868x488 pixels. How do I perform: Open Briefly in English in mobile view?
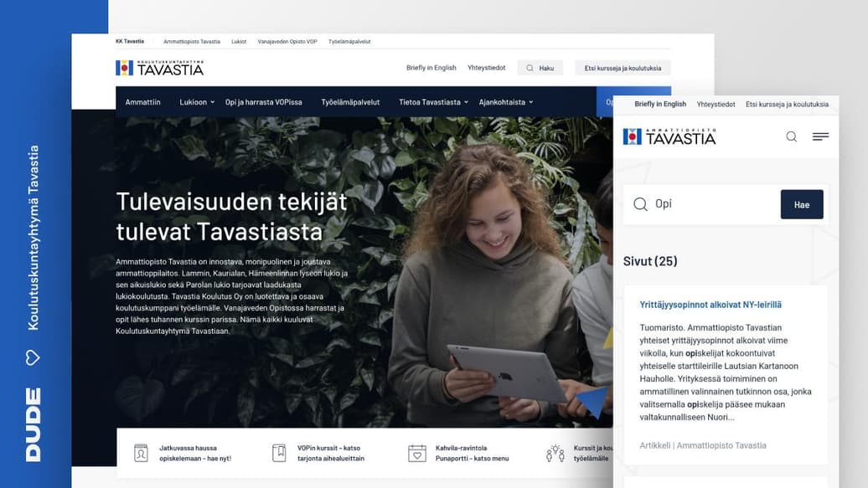click(x=660, y=104)
